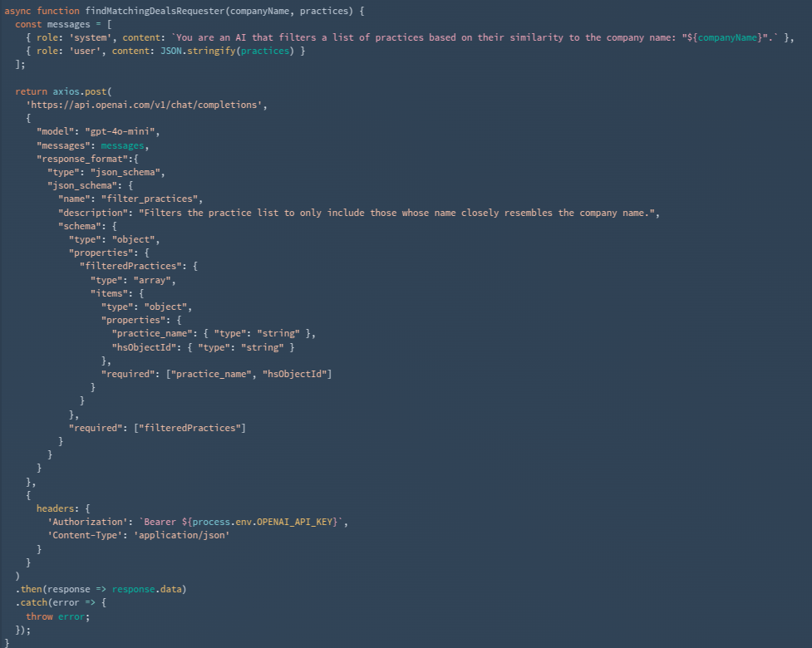Click the "filter_practices" name value
The height and width of the screenshot is (648, 812).
point(149,199)
